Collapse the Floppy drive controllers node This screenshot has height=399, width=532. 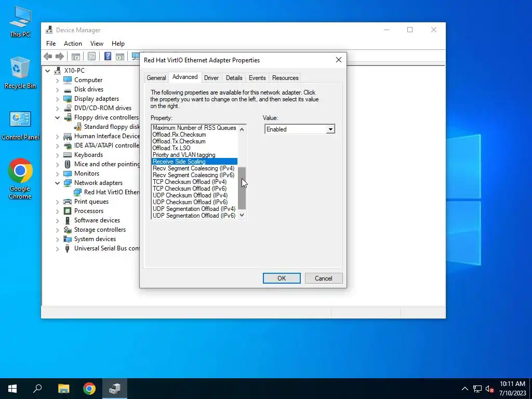coord(57,118)
